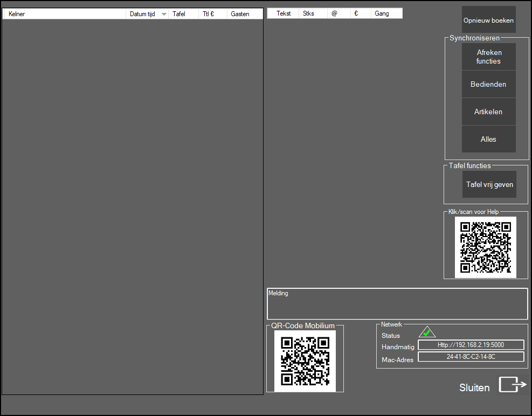
Task: Click the Mac-Adres label
Action: [x=397, y=359]
